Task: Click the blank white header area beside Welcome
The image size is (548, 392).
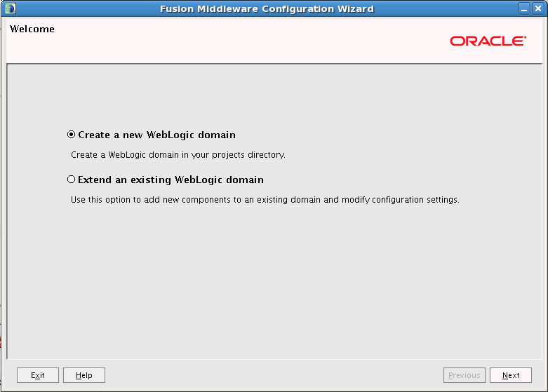Action: (x=246, y=42)
